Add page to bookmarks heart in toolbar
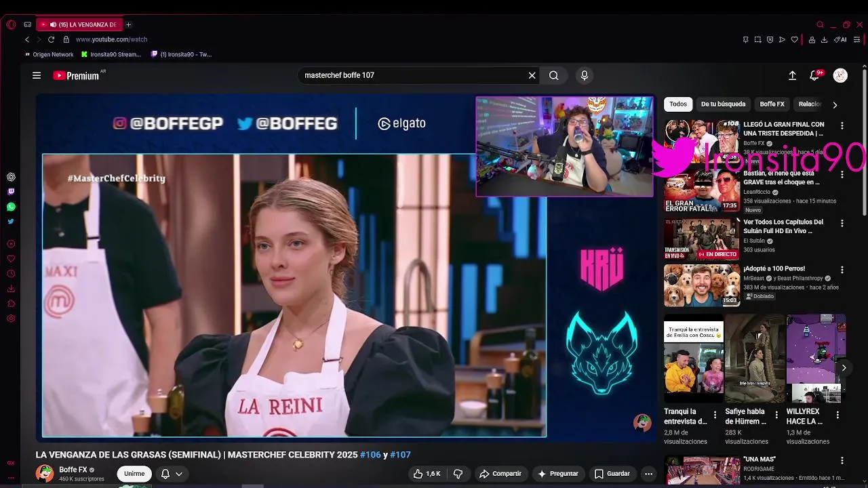 point(795,39)
